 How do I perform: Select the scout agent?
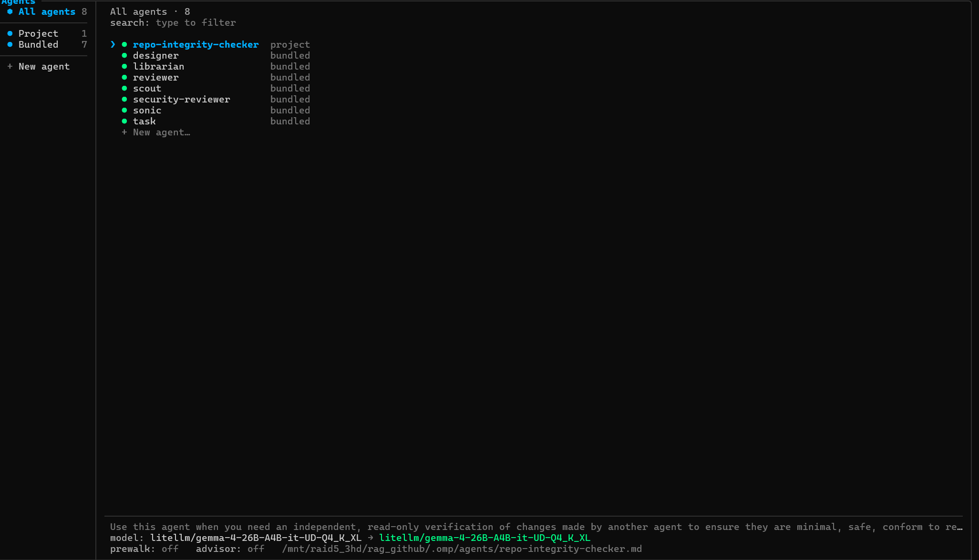click(x=147, y=88)
